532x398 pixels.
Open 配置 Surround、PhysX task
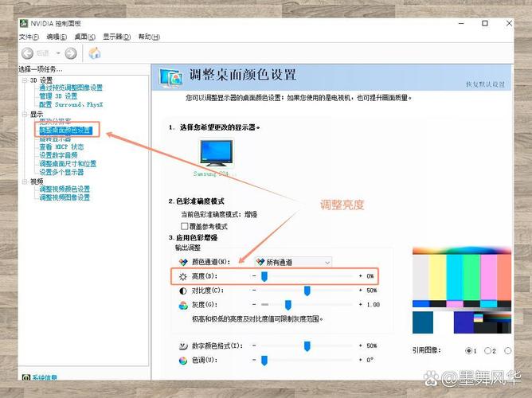pos(71,105)
